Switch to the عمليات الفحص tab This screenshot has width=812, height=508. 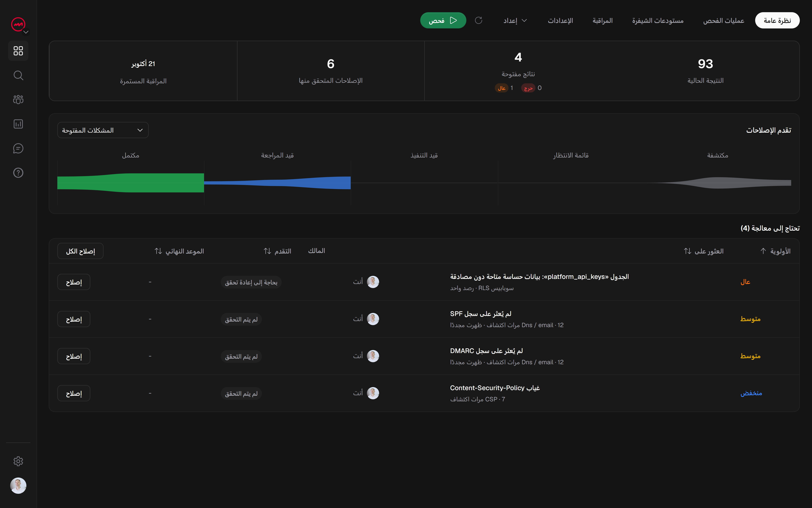723,20
